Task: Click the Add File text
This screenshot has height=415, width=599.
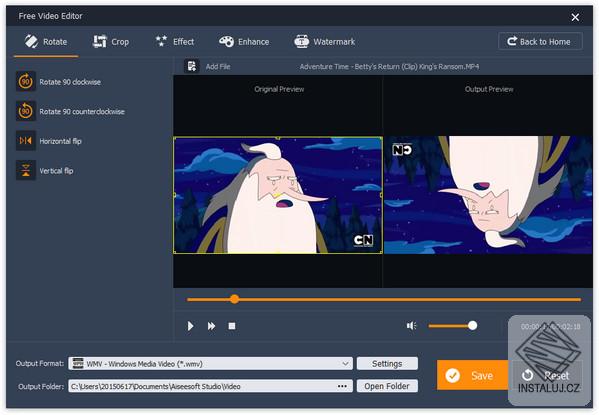Action: click(x=218, y=66)
